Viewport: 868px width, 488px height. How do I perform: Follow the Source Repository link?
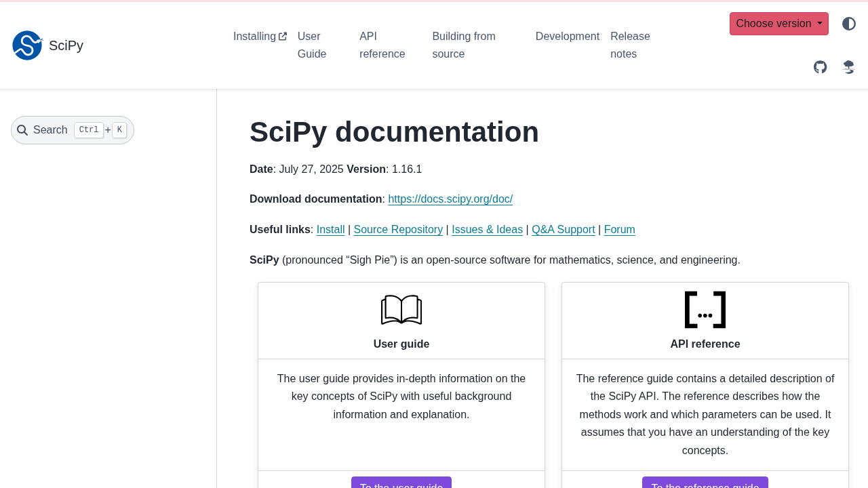[x=398, y=230]
